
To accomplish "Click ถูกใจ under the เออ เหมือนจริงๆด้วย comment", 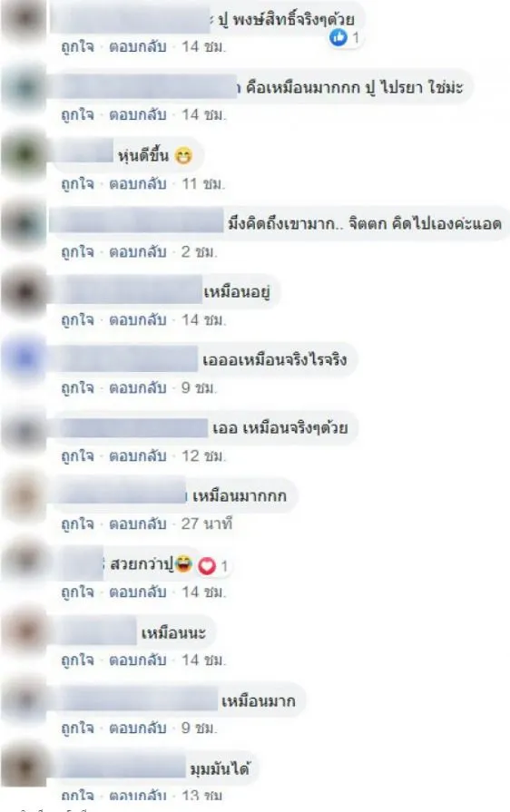I will point(78,455).
